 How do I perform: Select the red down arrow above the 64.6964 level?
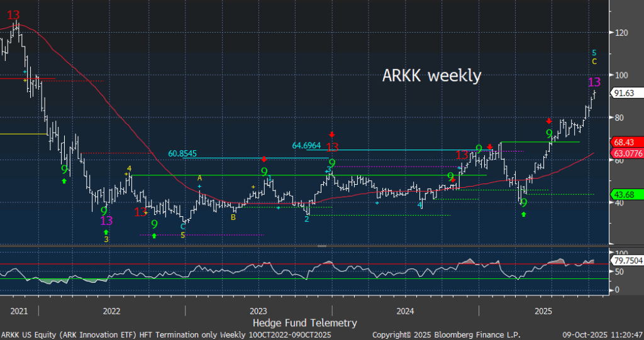(x=331, y=134)
